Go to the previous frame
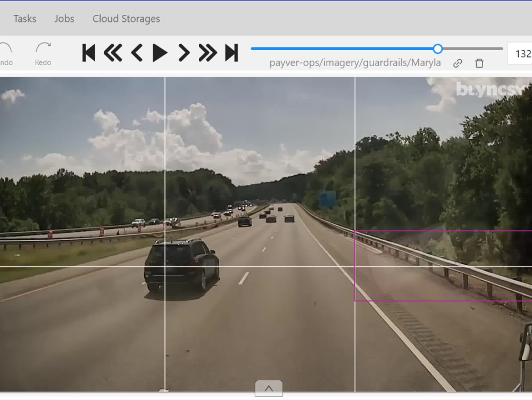This screenshot has width=532, height=400. (136, 53)
